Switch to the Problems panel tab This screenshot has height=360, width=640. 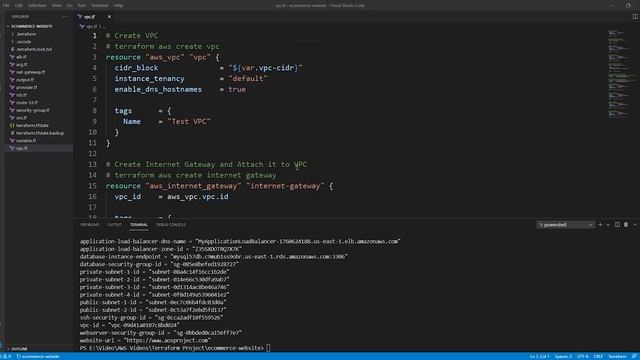(x=90, y=225)
